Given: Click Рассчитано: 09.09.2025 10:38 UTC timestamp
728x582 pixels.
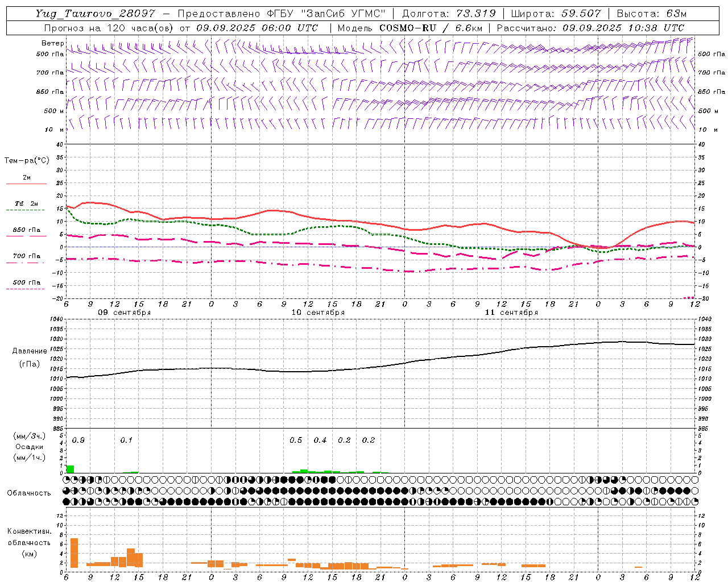Looking at the screenshot, I should coord(590,27).
